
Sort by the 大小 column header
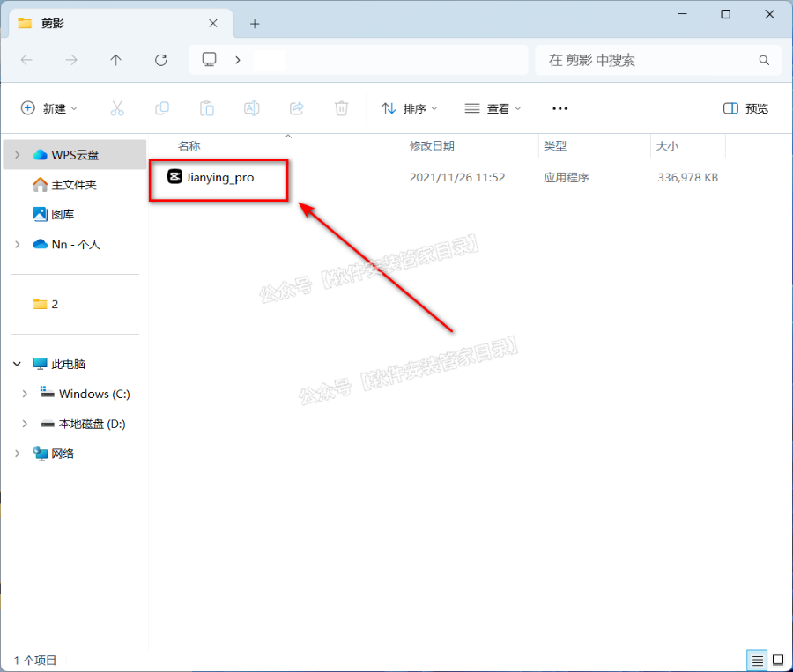click(667, 146)
